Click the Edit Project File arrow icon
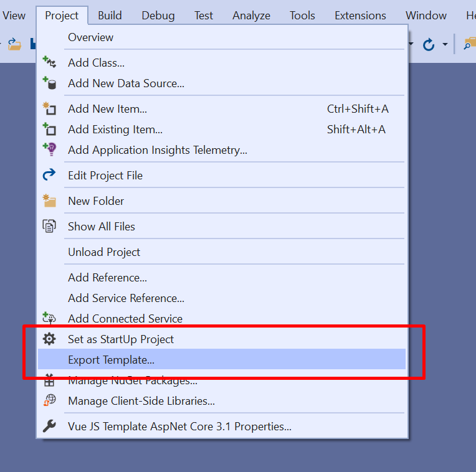 click(x=49, y=175)
